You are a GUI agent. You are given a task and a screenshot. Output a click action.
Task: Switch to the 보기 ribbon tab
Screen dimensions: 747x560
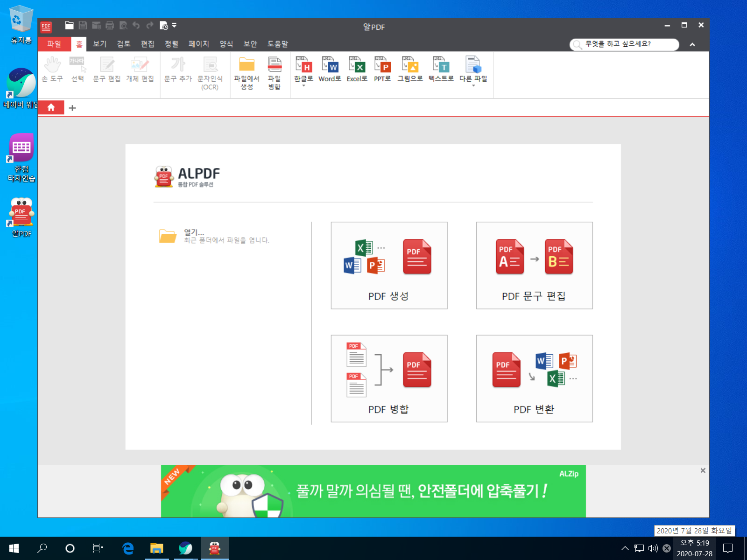[x=99, y=44]
